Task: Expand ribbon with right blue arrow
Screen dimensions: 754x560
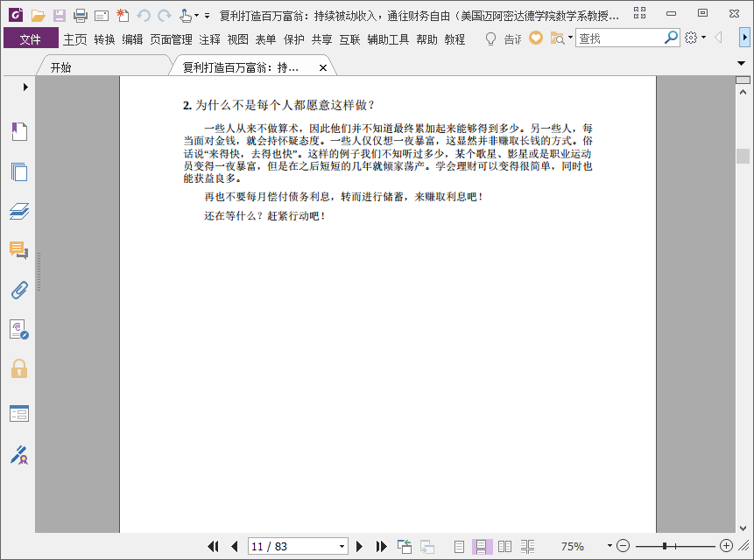Action: click(x=744, y=37)
